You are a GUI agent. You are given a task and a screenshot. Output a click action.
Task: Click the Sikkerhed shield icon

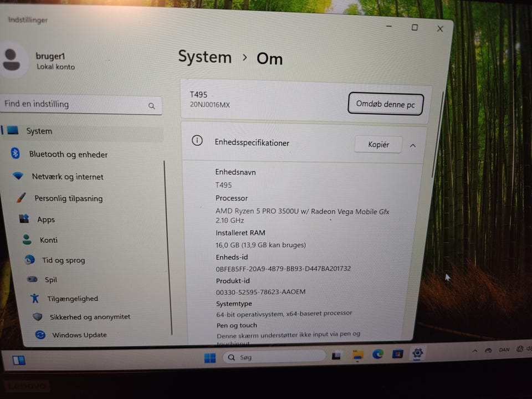click(x=37, y=316)
